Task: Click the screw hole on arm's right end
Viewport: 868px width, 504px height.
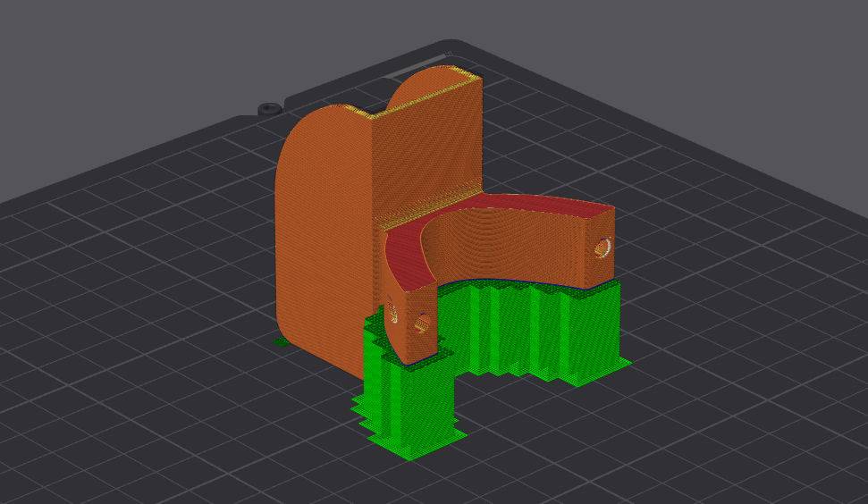Action: tap(603, 248)
